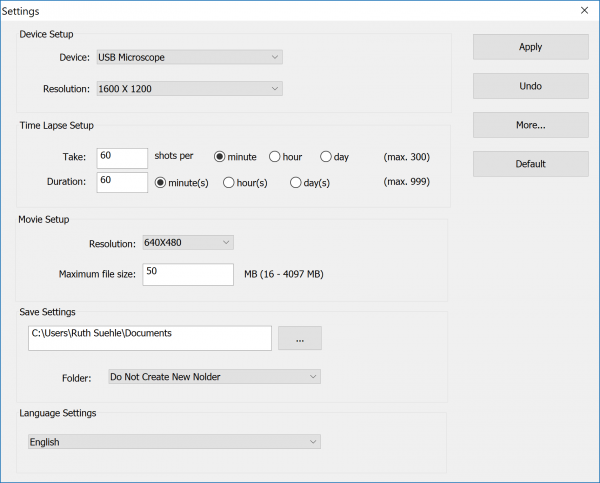Focus the Maximum file size field
The image size is (600, 483).
[188, 274]
